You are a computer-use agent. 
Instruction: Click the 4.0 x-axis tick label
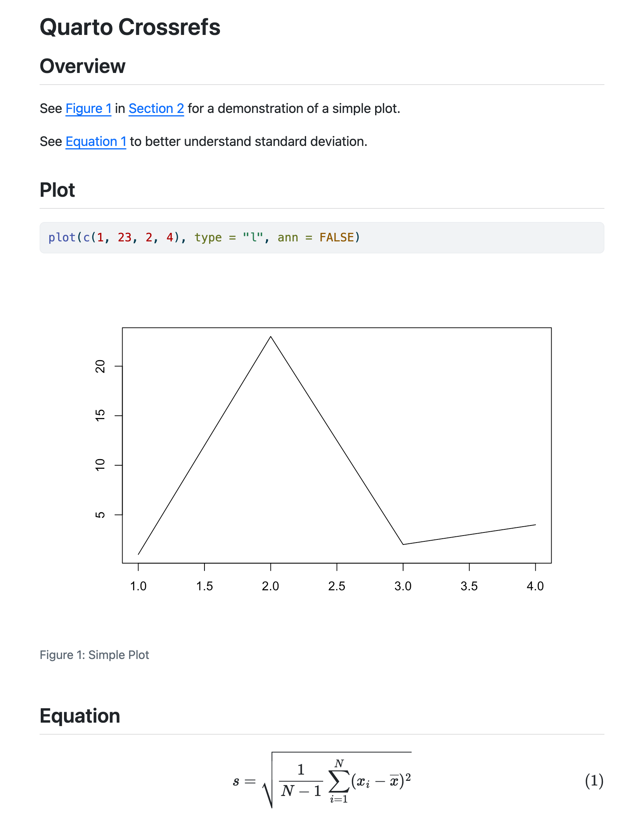[x=535, y=586]
